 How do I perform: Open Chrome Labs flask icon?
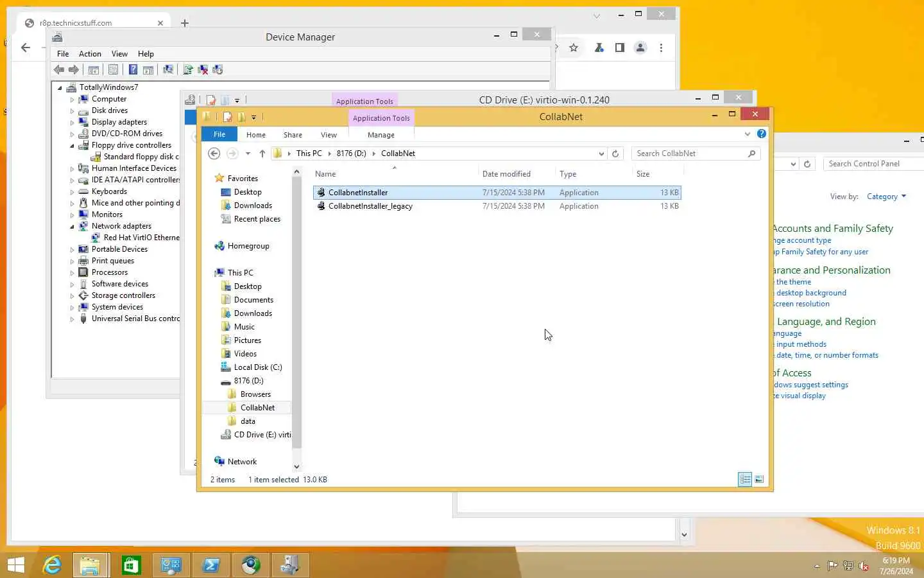(599, 48)
